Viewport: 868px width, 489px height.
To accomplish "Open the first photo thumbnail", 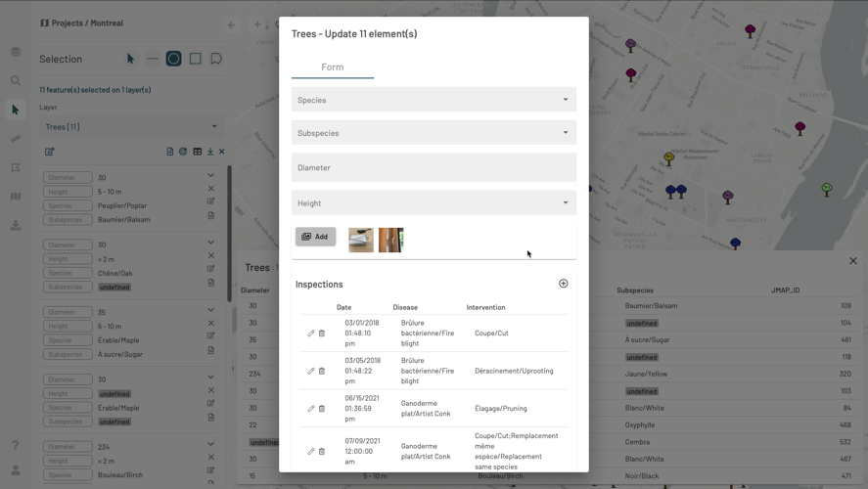I will 360,240.
